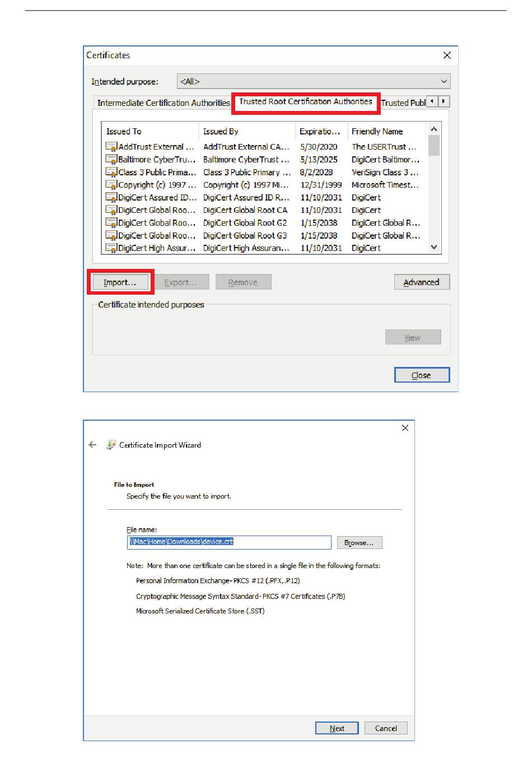This screenshot has width=532, height=777.
Task: Sort list by Expiration column header
Action: pyautogui.click(x=321, y=131)
